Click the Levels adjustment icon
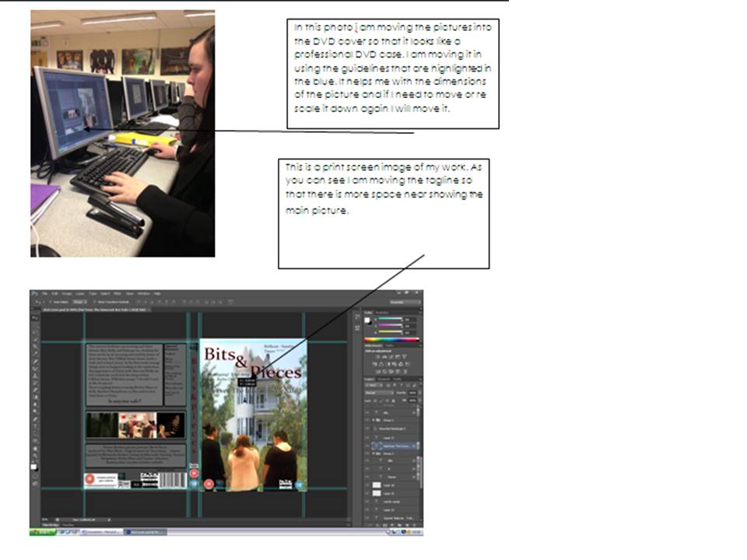This screenshot has width=747, height=560. click(x=384, y=357)
